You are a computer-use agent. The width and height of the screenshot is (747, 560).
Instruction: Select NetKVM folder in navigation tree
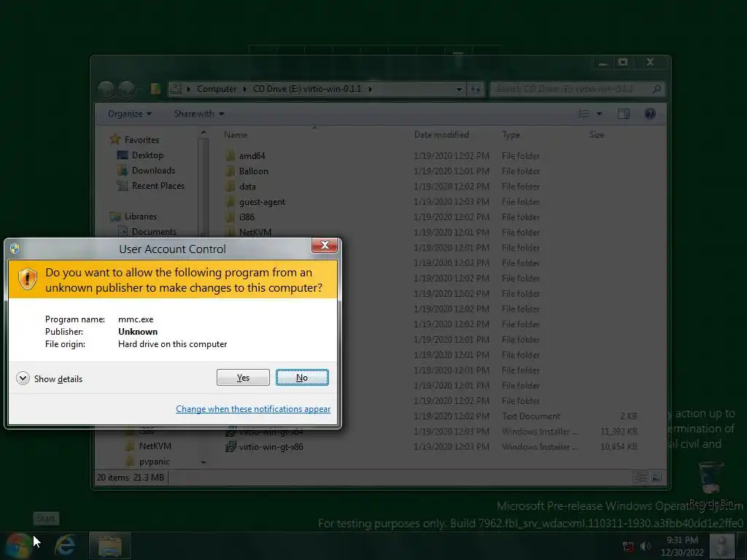pyautogui.click(x=155, y=446)
